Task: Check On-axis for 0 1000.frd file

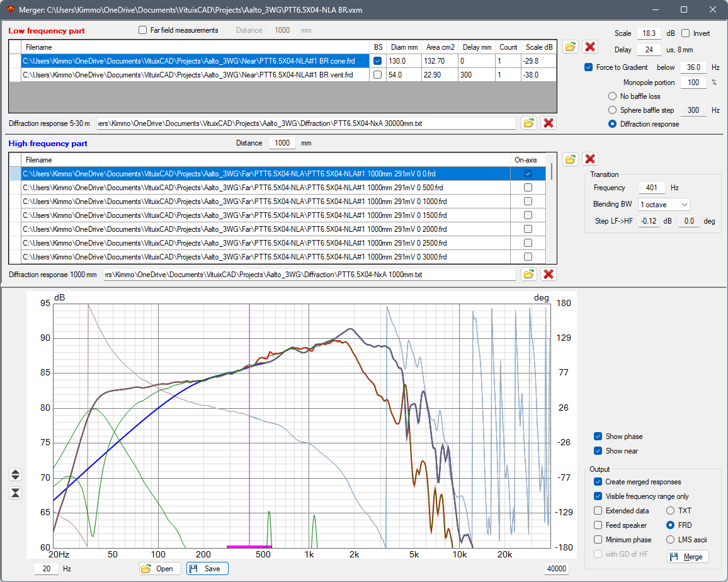Action: pyautogui.click(x=528, y=202)
